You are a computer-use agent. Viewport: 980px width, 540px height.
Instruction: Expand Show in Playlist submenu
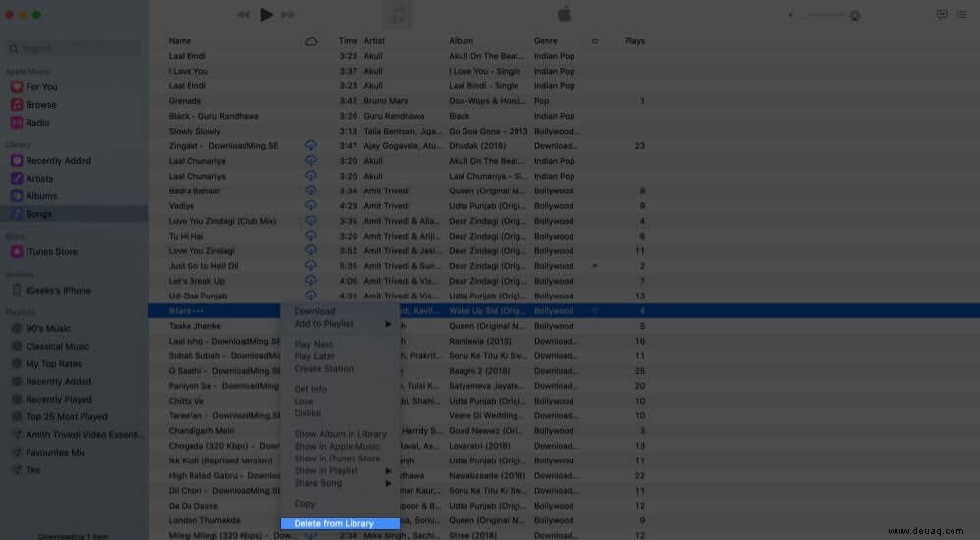click(x=340, y=470)
